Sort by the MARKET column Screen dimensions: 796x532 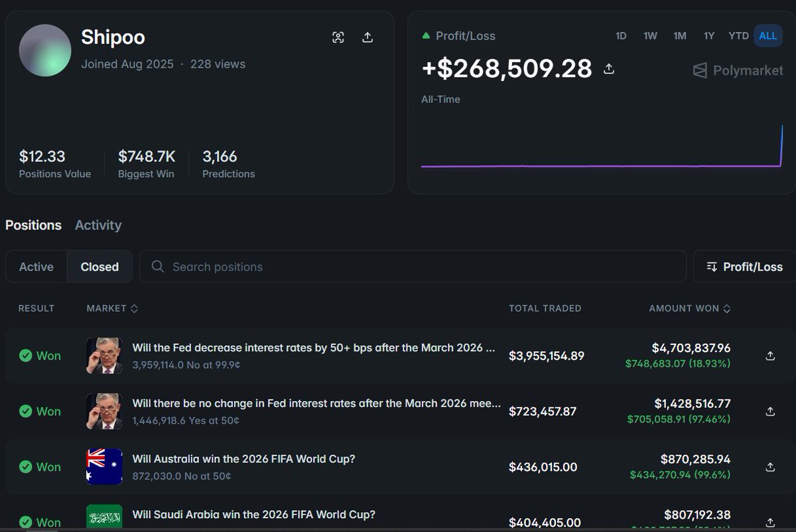pyautogui.click(x=112, y=308)
